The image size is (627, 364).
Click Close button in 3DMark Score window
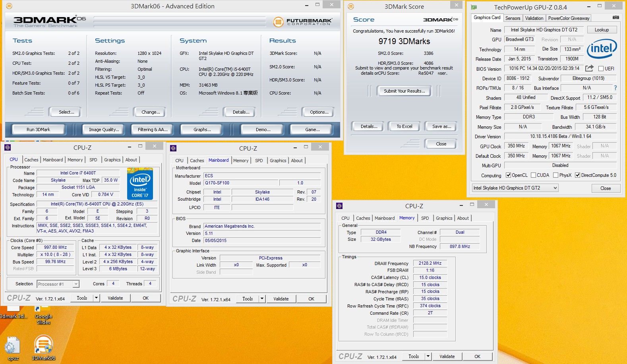(441, 144)
